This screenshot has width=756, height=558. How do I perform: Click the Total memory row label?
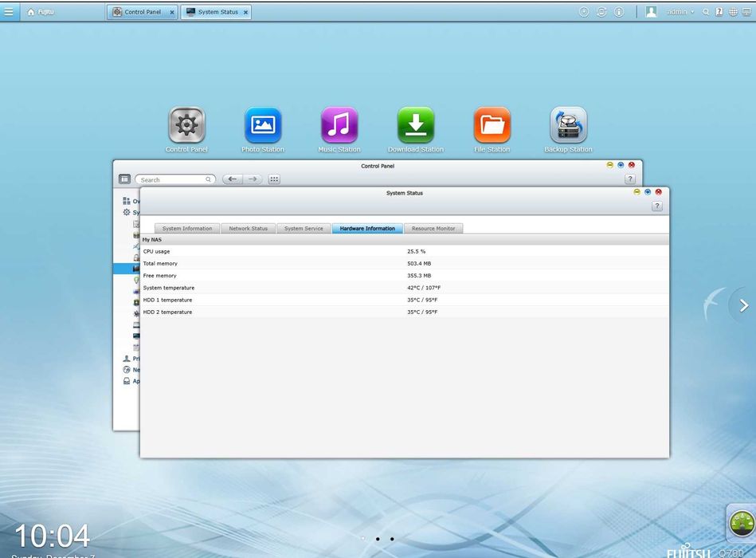click(160, 263)
